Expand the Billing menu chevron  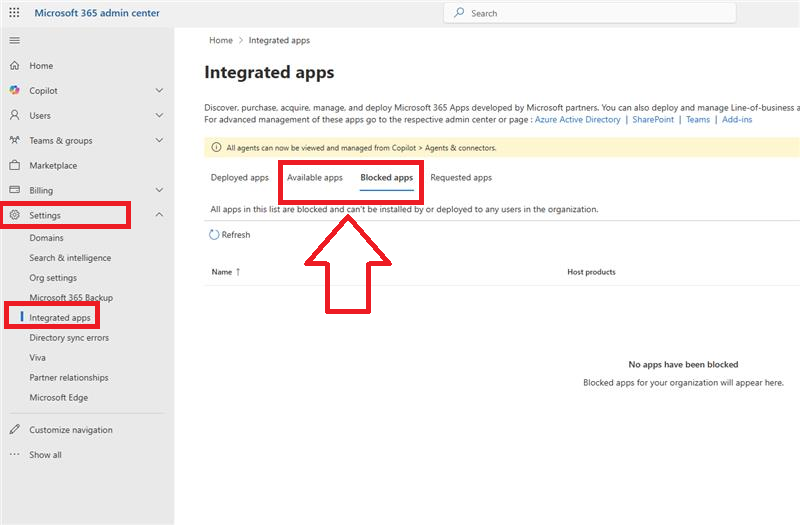coord(159,190)
